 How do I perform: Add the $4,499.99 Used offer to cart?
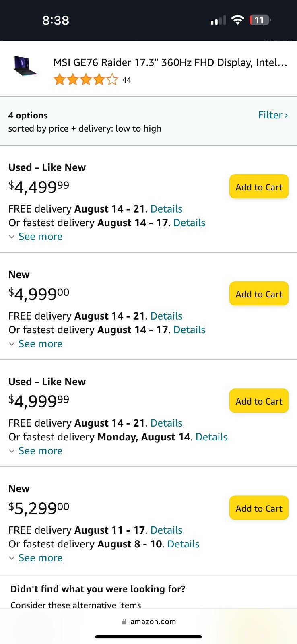point(259,187)
